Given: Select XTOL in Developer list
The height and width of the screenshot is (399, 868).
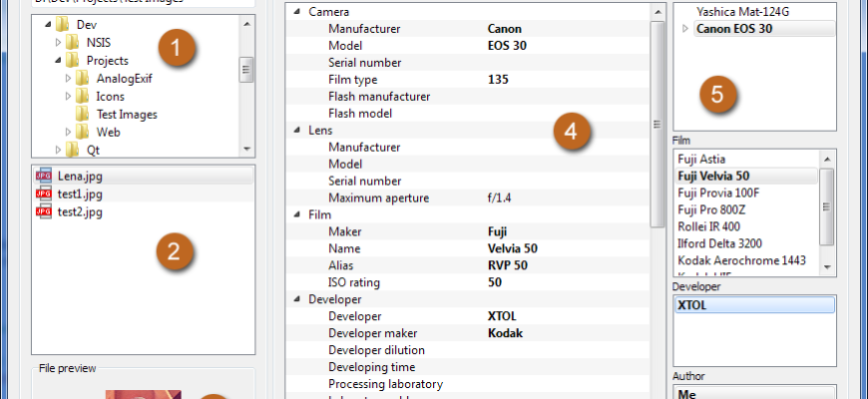Looking at the screenshot, I should click(754, 305).
